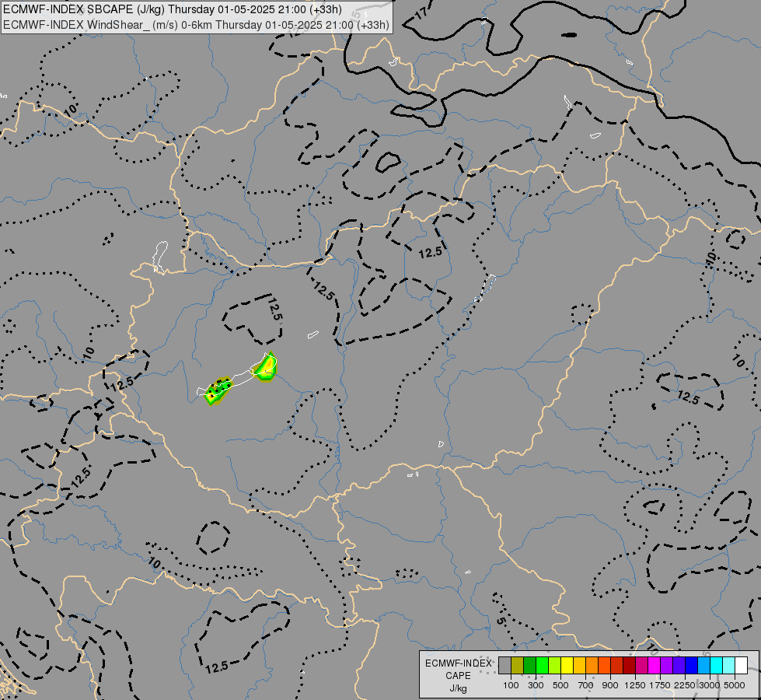The image size is (761, 700).
Task: Click the J/kg unit label in legend
Action: (458, 688)
